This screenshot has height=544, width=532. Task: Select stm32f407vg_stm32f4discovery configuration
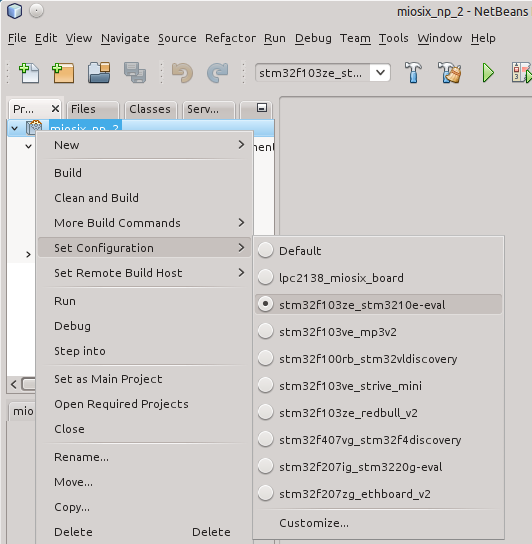(266, 440)
